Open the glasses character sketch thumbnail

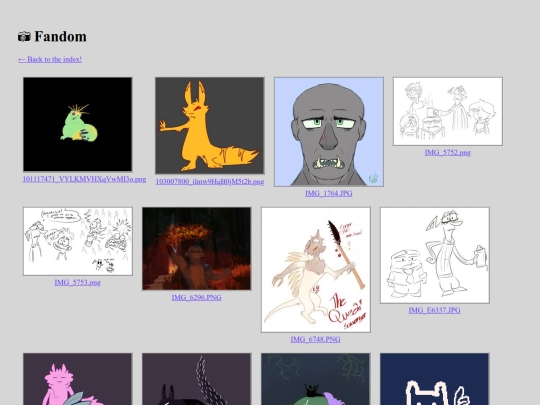[435, 255]
